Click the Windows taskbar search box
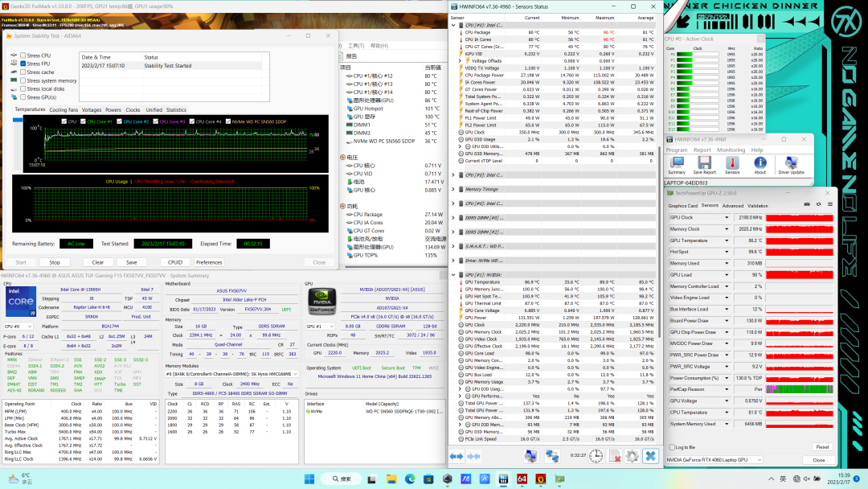Screen dimensions: 868x489 pyautogui.click(x=342, y=479)
